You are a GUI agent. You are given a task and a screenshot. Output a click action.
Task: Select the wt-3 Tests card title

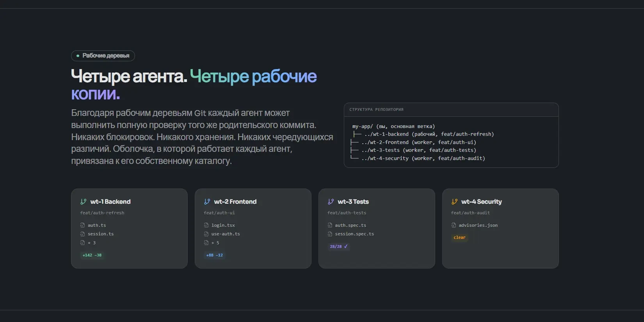353,202
